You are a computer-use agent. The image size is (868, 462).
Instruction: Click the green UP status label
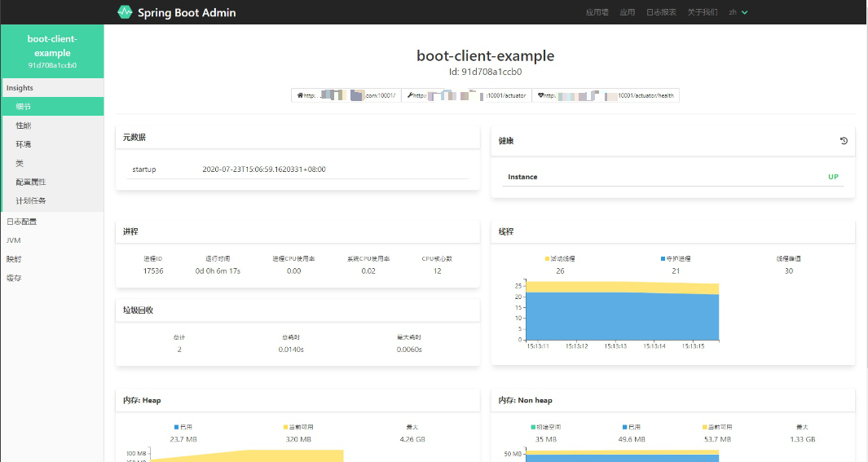coord(833,177)
